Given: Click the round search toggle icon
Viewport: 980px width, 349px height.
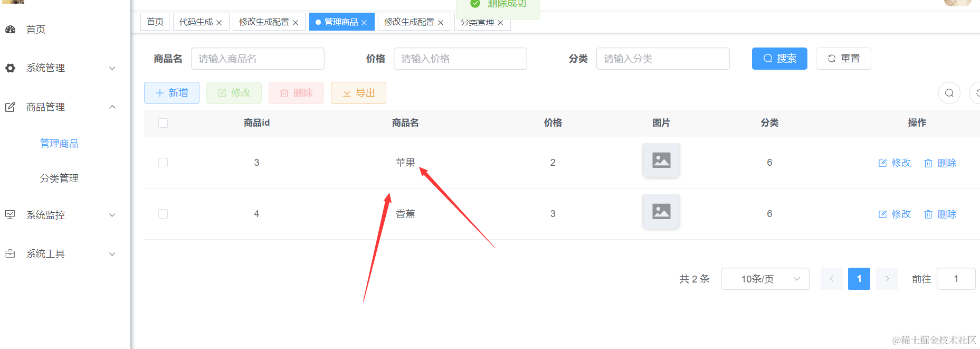Looking at the screenshot, I should pyautogui.click(x=949, y=93).
